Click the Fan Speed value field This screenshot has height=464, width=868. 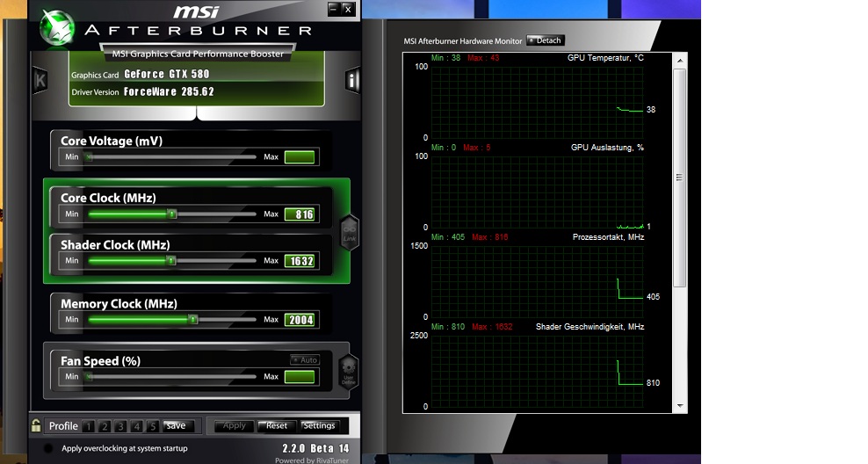point(300,377)
